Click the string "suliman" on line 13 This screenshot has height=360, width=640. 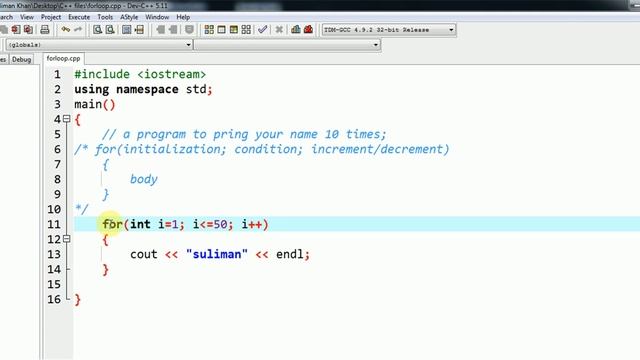point(217,254)
